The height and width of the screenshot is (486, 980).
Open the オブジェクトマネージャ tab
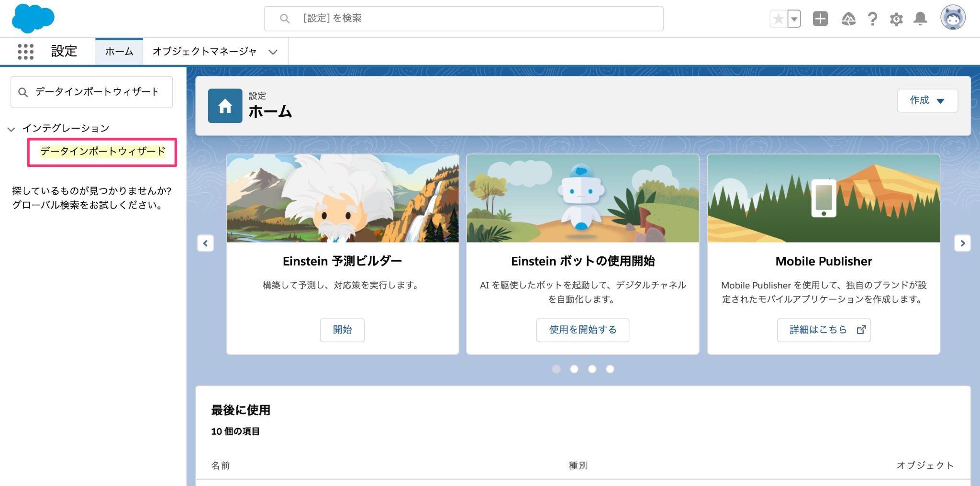point(204,52)
